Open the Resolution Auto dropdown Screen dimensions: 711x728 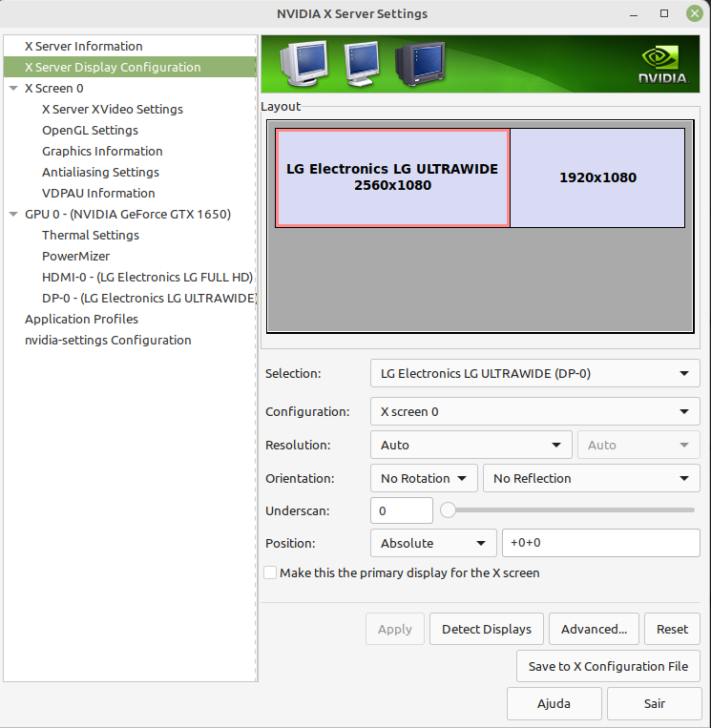[x=471, y=445]
